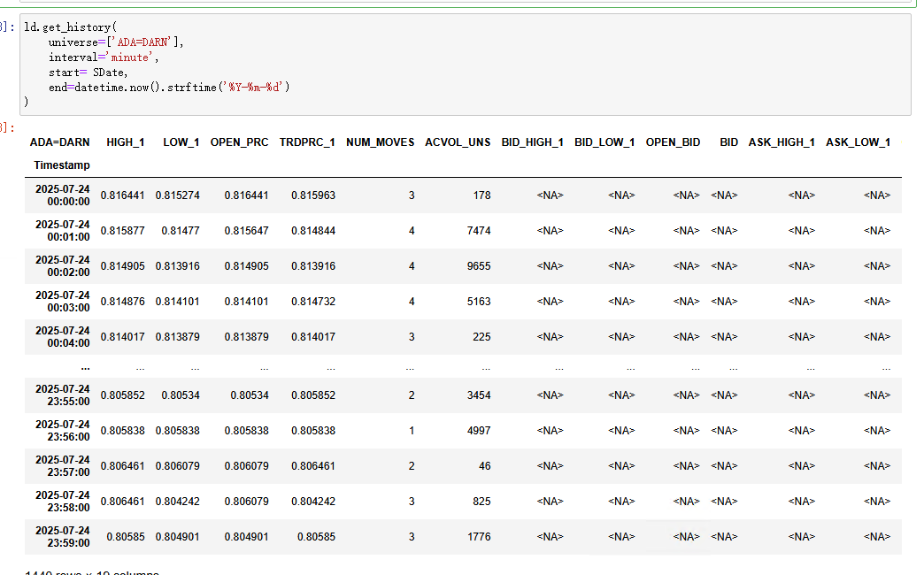924x575 pixels.
Task: Click ACVOL_UNS value 178
Action: (481, 195)
